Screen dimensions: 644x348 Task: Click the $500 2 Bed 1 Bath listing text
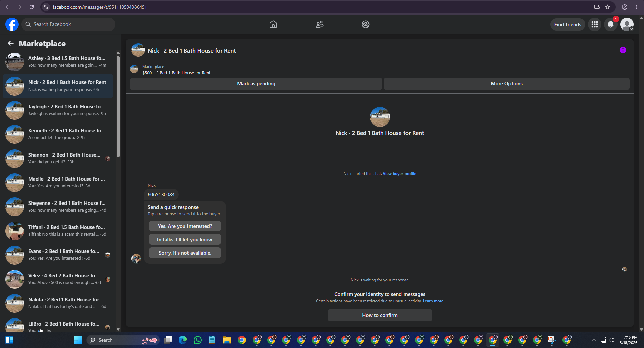click(x=176, y=73)
